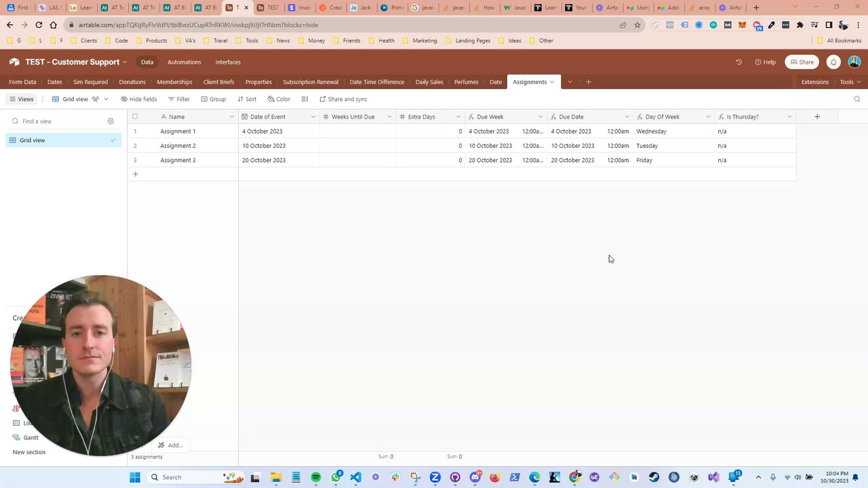Image resolution: width=868 pixels, height=488 pixels.
Task: Open Date Time Difference table tab
Action: click(377, 82)
